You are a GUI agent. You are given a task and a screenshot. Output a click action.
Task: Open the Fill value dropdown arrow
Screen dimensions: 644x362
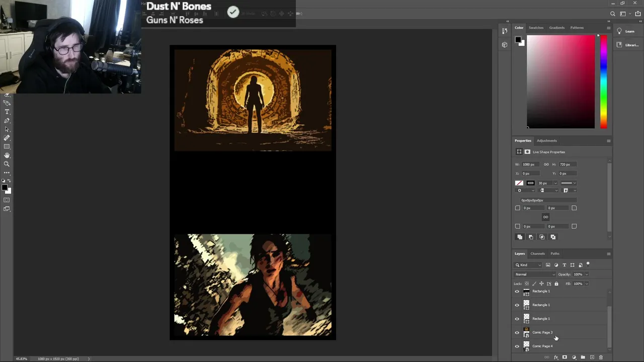[x=587, y=284]
